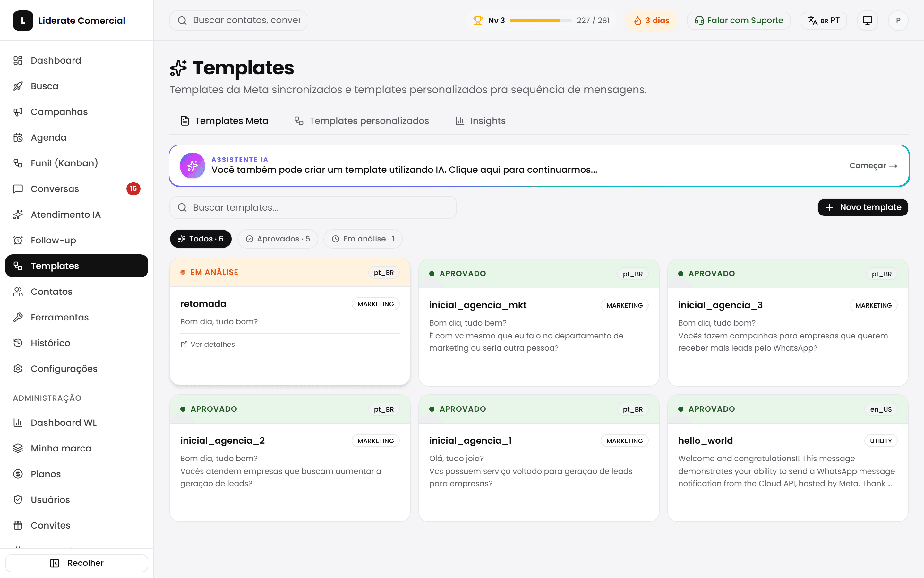Open Atendimento IA sparkle icon
This screenshot has height=578, width=924.
tap(18, 215)
